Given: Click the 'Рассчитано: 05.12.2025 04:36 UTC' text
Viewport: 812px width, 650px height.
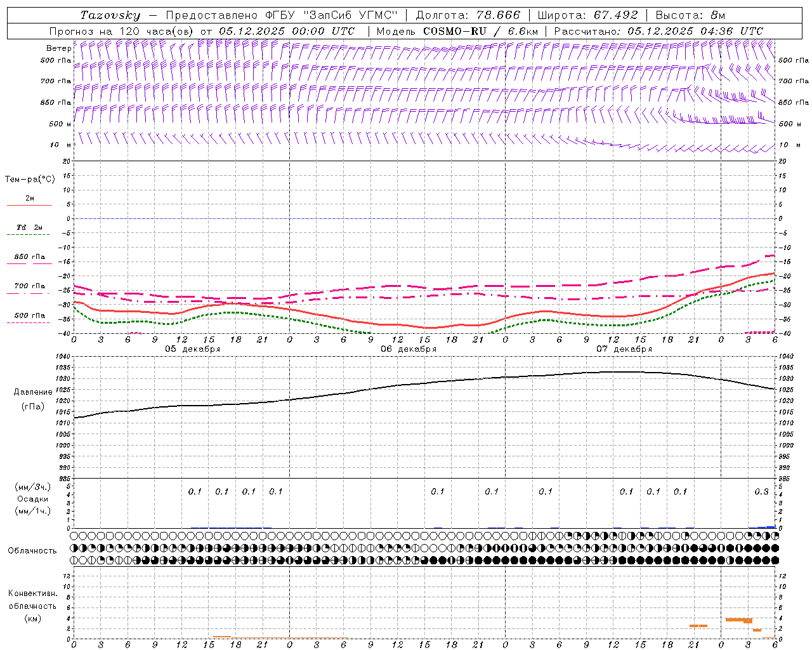Looking at the screenshot, I should tap(658, 31).
